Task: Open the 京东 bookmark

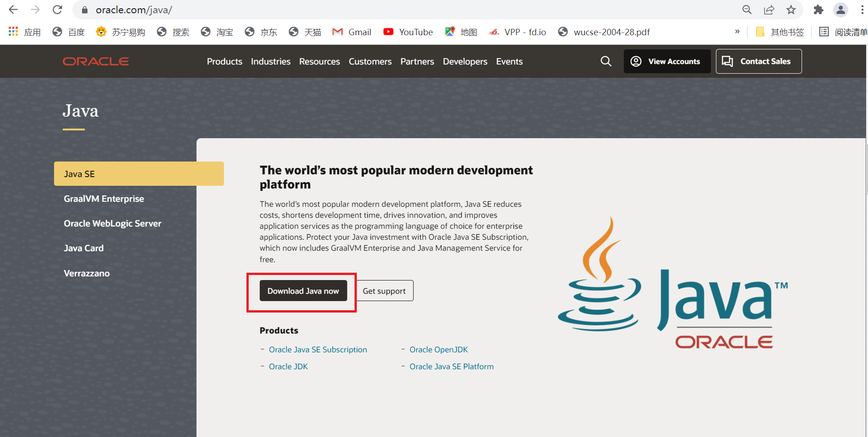Action: click(261, 32)
